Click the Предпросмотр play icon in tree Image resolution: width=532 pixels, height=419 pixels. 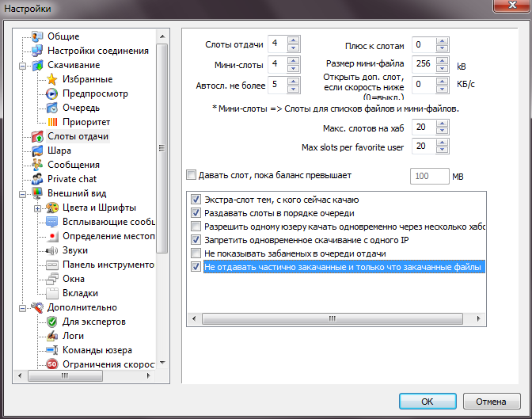click(52, 93)
